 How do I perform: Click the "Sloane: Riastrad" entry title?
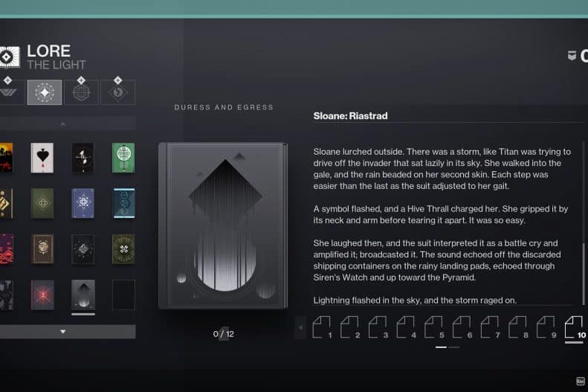click(x=350, y=116)
